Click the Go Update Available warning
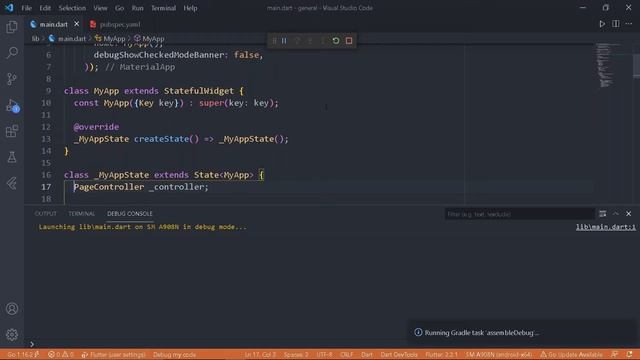The height and width of the screenshot is (360, 640). [x=571, y=355]
